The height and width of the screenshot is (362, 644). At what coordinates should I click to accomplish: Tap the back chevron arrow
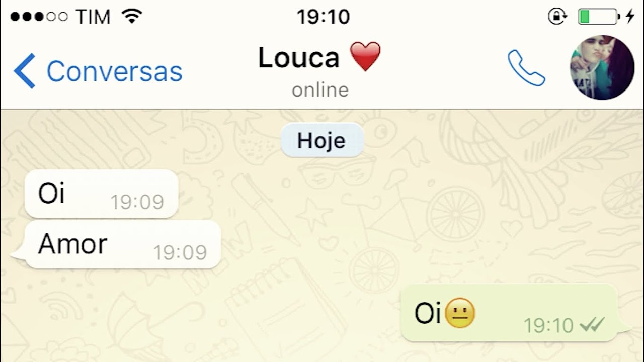click(x=24, y=71)
